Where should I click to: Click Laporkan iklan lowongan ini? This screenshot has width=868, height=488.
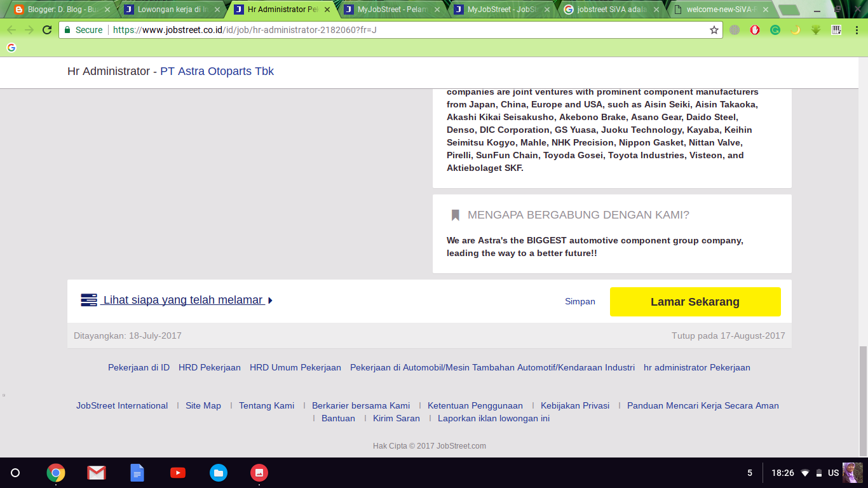(x=494, y=418)
